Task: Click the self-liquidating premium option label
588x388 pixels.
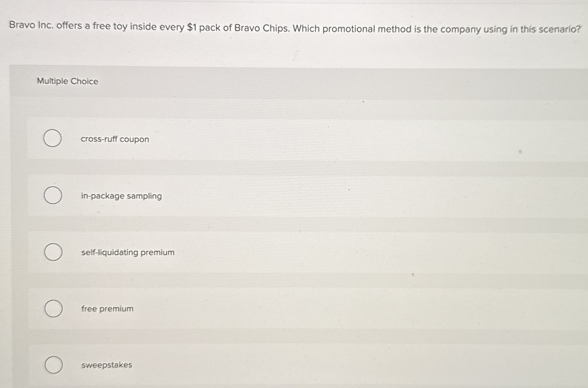Action: point(127,253)
